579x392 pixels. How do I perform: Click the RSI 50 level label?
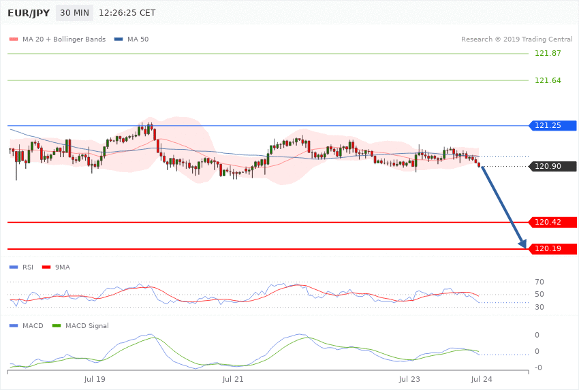coord(539,294)
